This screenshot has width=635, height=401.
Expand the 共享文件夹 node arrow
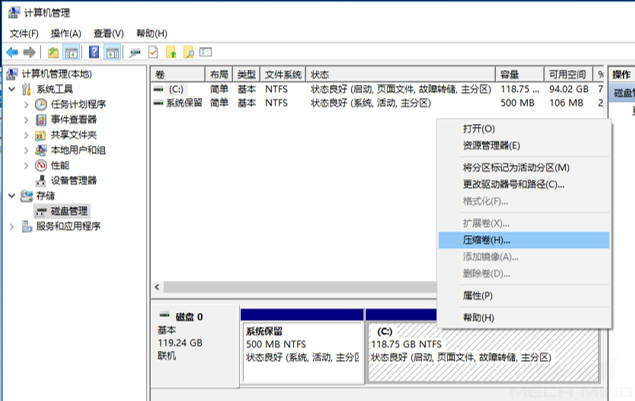tap(26, 135)
